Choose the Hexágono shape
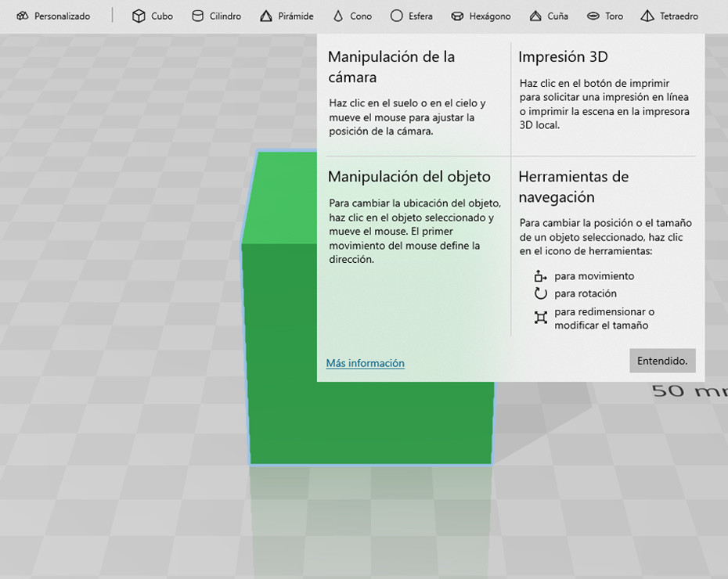 pyautogui.click(x=481, y=16)
